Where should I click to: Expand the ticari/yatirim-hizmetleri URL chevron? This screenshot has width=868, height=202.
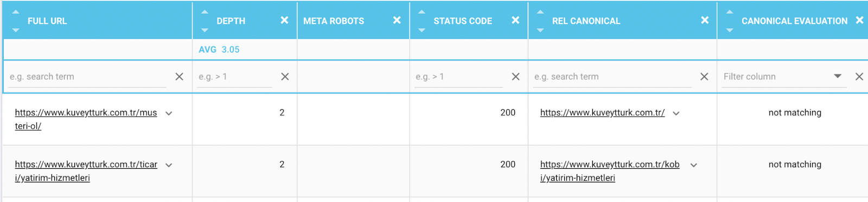(x=169, y=165)
